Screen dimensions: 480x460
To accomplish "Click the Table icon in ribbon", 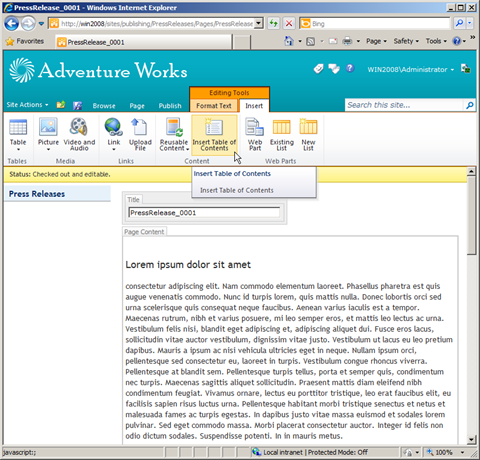I will pyautogui.click(x=18, y=127).
